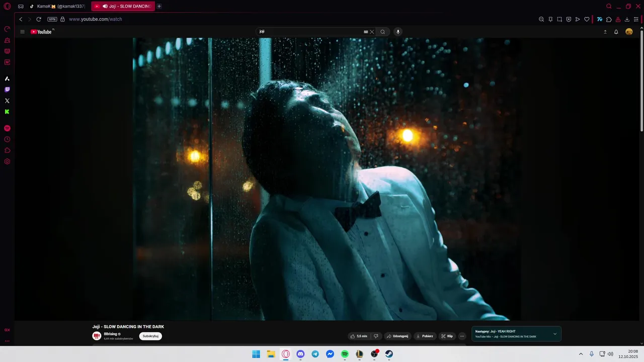Open the more actions ellipsis under video
This screenshot has height=362, width=644.
pos(462,336)
